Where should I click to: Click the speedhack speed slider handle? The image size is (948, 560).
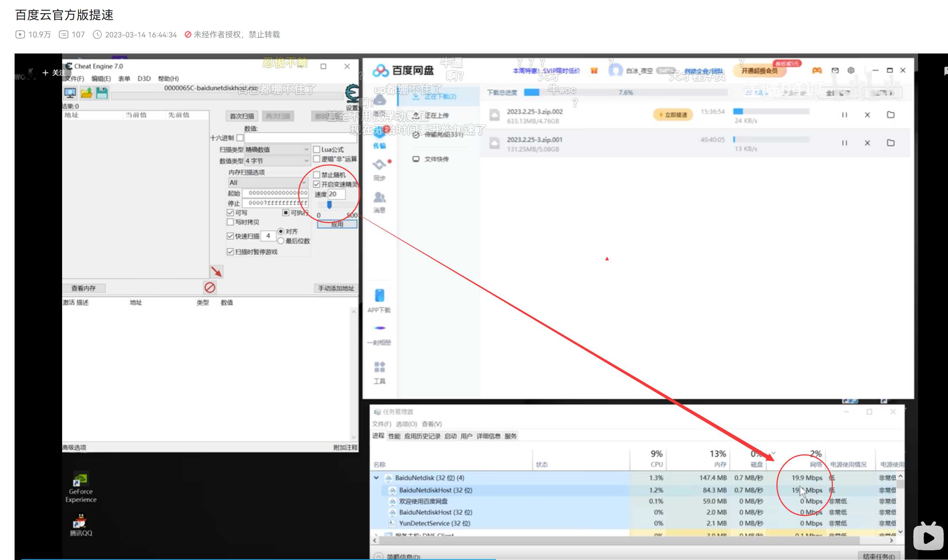pyautogui.click(x=329, y=205)
